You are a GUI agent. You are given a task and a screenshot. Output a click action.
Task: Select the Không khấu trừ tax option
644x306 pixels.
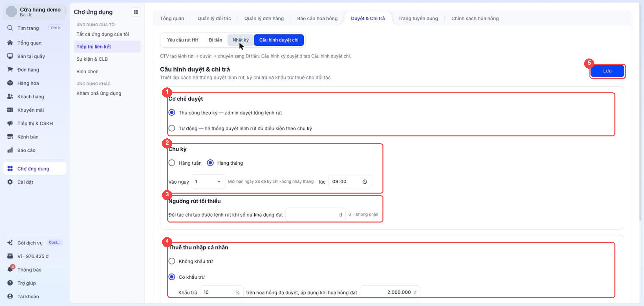pos(172,261)
